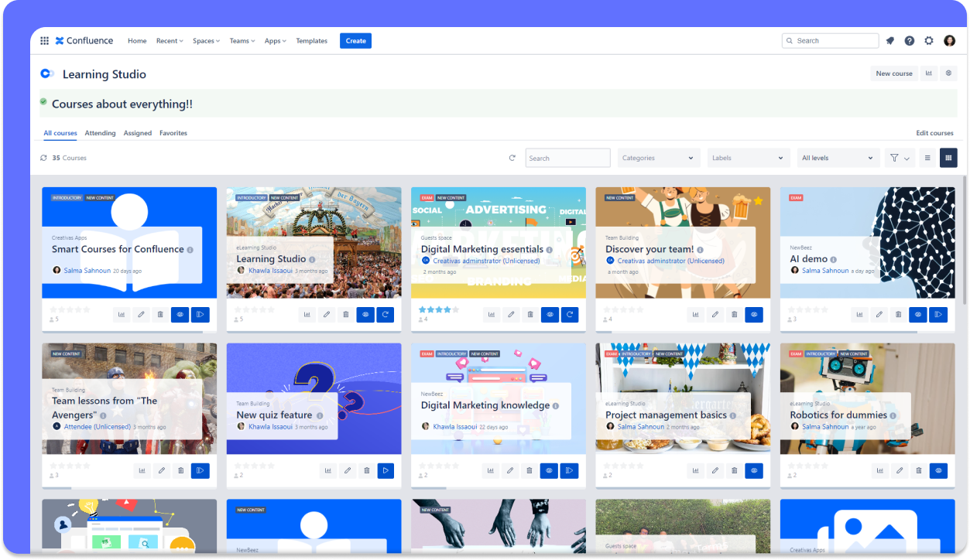Toggle visibility eye on Discover your team!

pyautogui.click(x=753, y=315)
